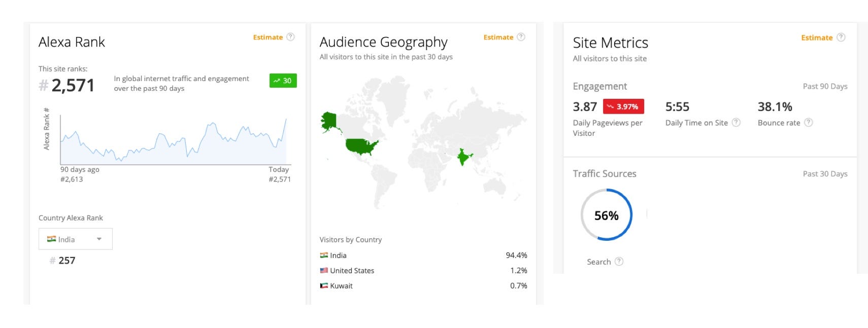Click the #2,613 starting rank label
The width and height of the screenshot is (868, 328).
click(72, 179)
